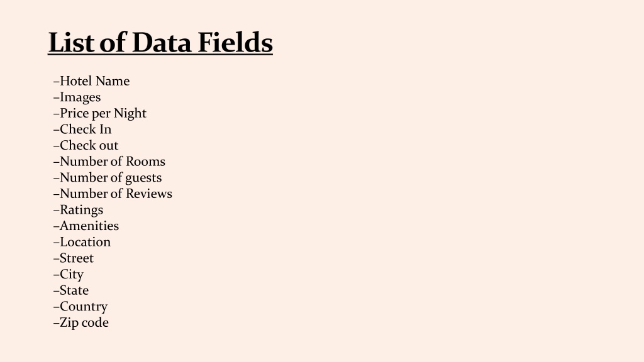The image size is (644, 362).
Task: Select the Number of Reviews line
Action: (x=113, y=194)
